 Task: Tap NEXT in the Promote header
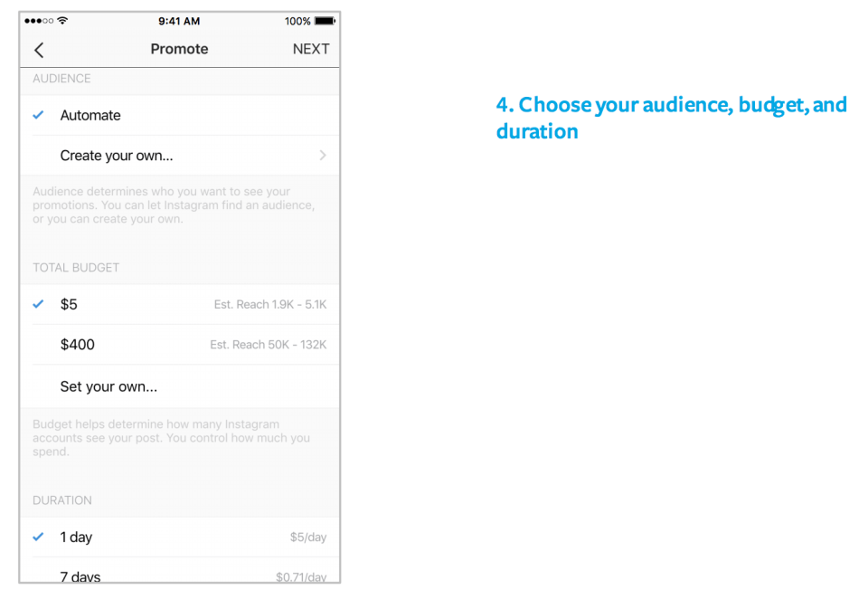click(310, 49)
